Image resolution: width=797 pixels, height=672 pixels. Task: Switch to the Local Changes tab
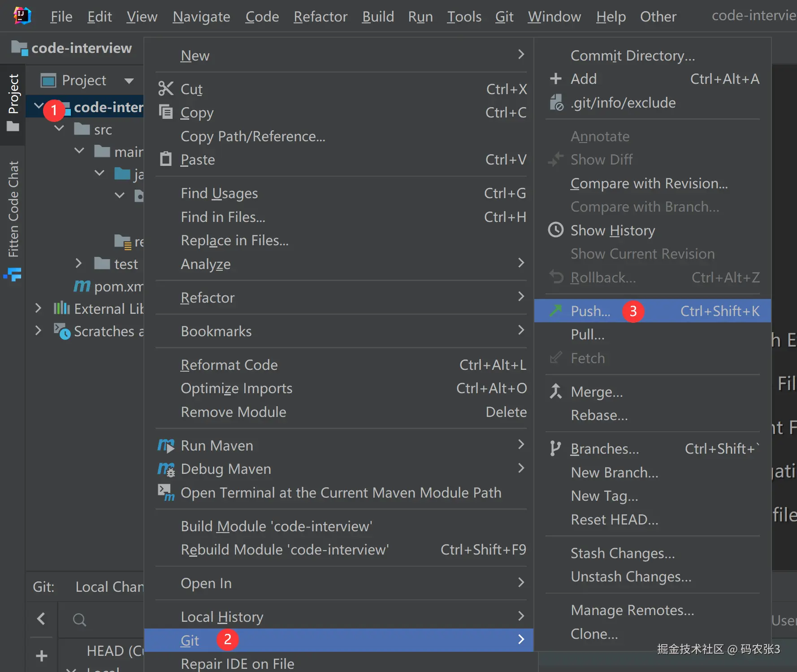click(x=109, y=586)
